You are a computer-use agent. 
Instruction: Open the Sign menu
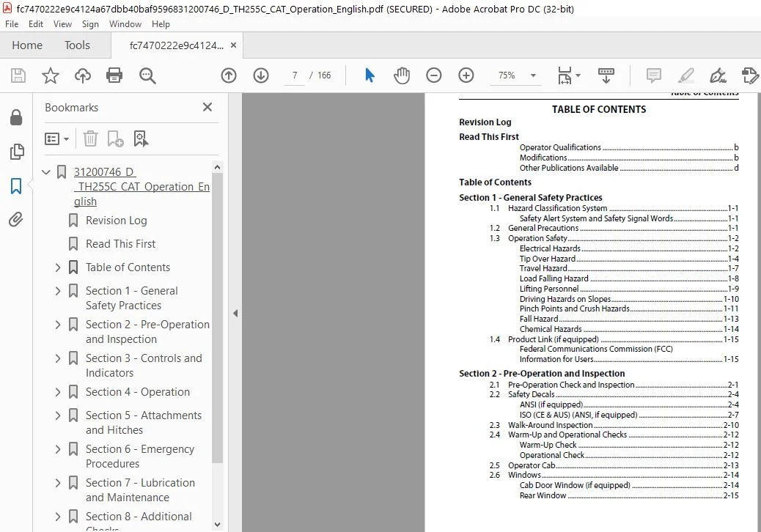tap(90, 23)
